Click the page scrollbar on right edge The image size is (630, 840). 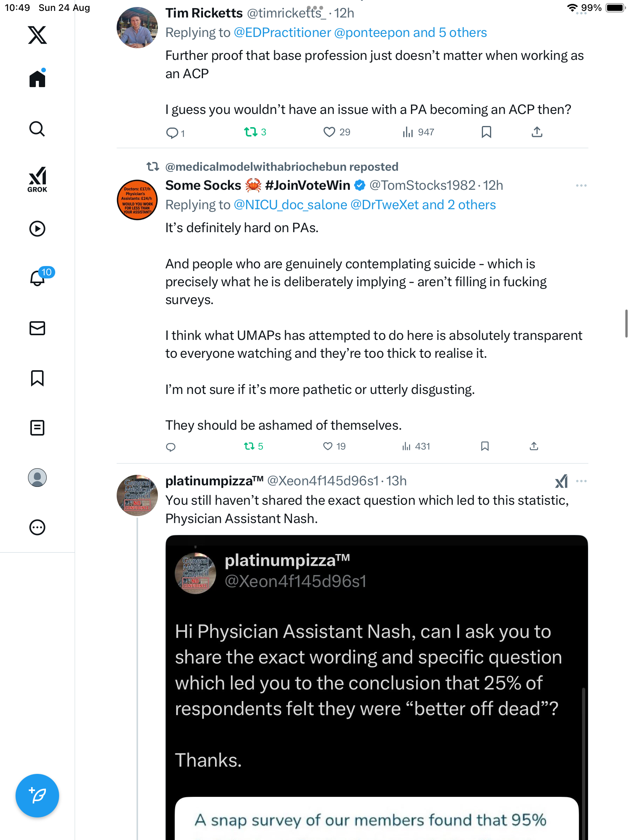tap(626, 324)
